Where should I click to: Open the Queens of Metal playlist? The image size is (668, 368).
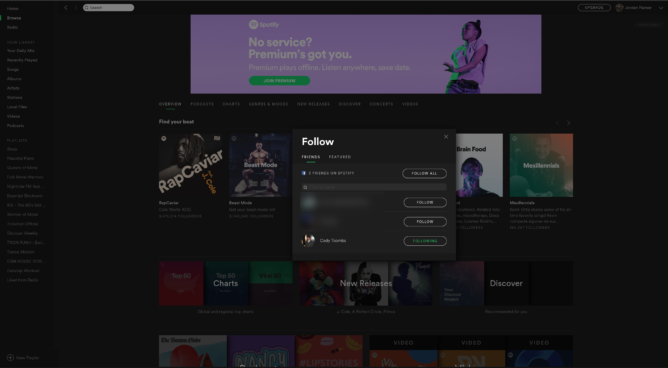(x=22, y=168)
